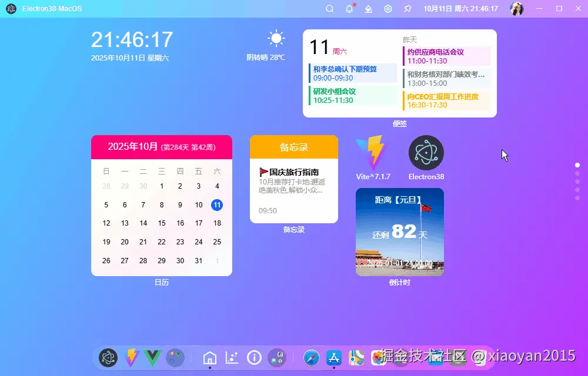Open the Electron38 desktop shortcut
The height and width of the screenshot is (376, 588).
(426, 157)
